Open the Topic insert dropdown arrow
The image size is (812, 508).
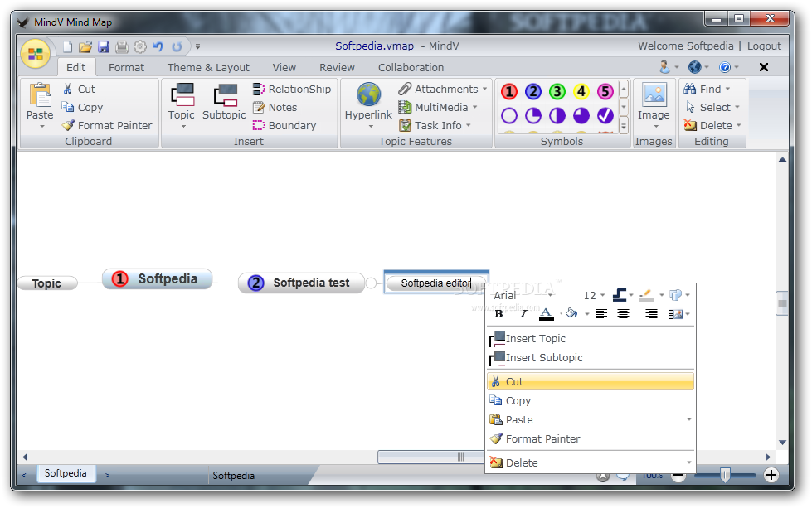coord(183,126)
